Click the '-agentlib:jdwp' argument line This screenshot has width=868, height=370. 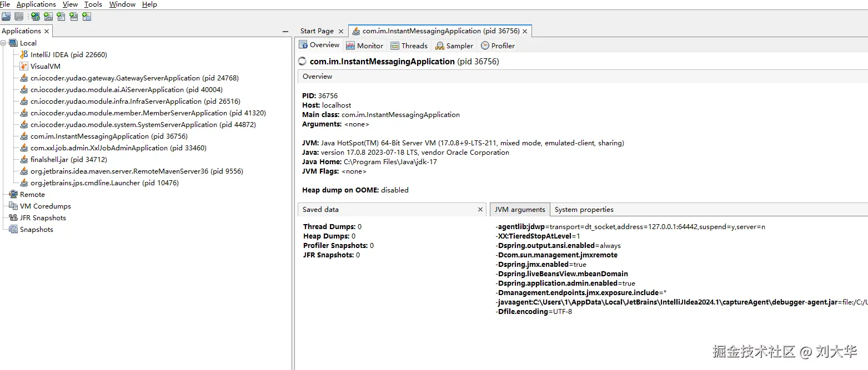pos(630,226)
